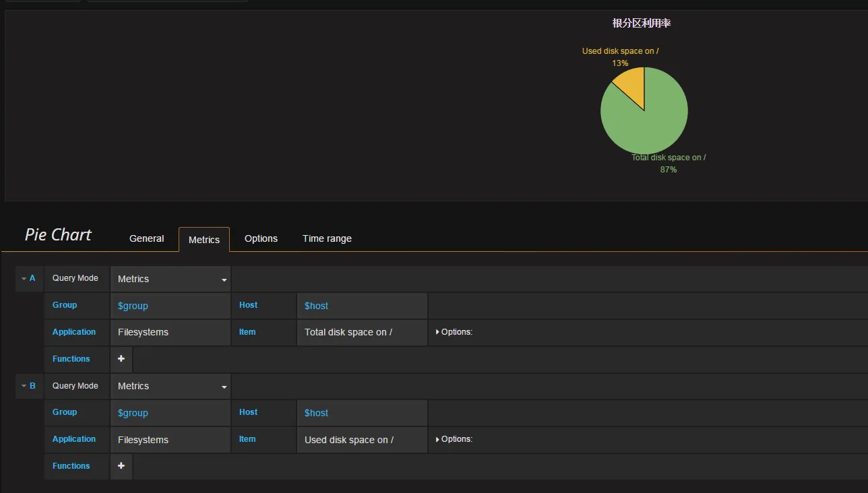Screen dimensions: 868x493
Task: Open the Time range tab
Action: [x=327, y=238]
